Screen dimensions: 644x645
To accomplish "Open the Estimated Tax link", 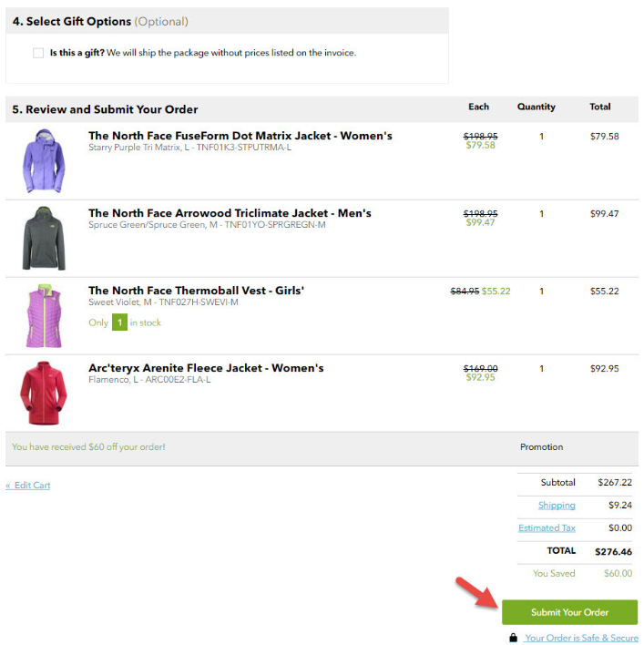I will pos(547,527).
